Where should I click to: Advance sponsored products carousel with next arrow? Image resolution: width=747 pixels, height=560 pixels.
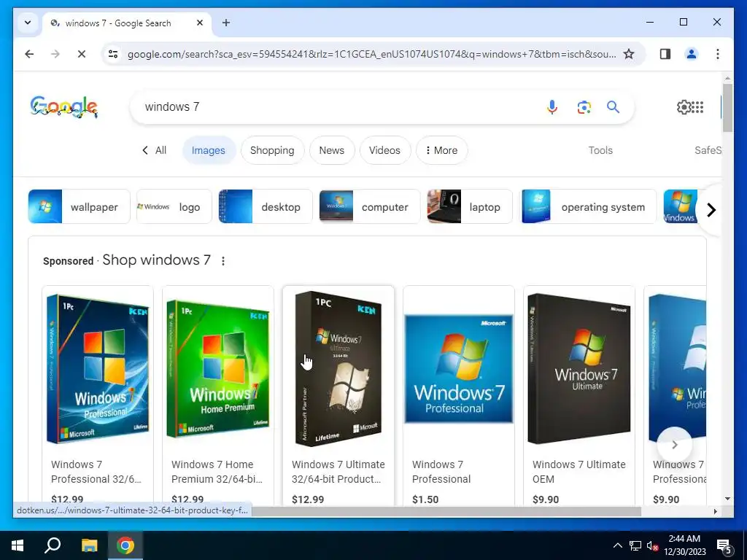tap(674, 445)
